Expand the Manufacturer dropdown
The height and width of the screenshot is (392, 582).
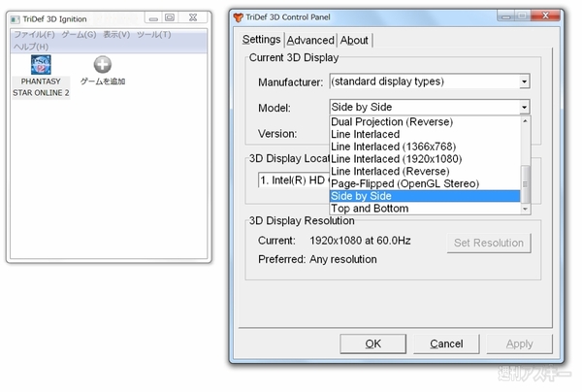pos(524,82)
